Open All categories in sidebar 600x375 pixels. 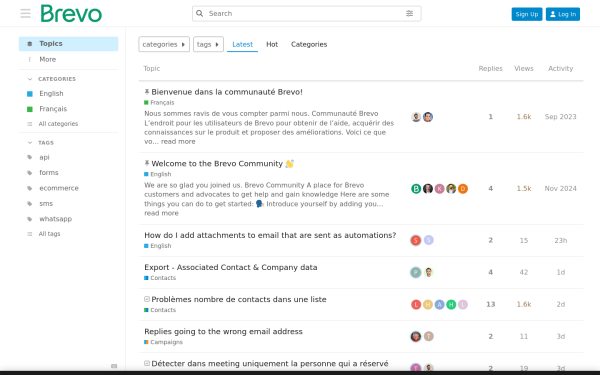coord(58,124)
